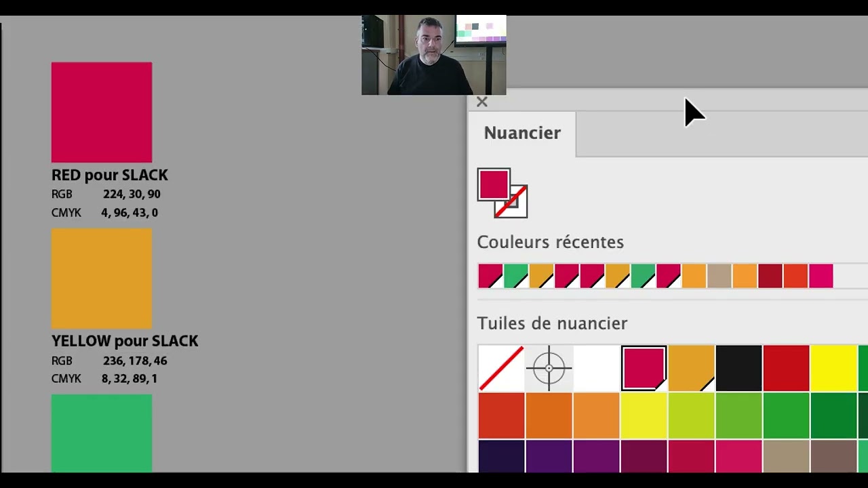Screen dimensions: 868x488
Task: Pick the white swatch tile
Action: [x=596, y=368]
